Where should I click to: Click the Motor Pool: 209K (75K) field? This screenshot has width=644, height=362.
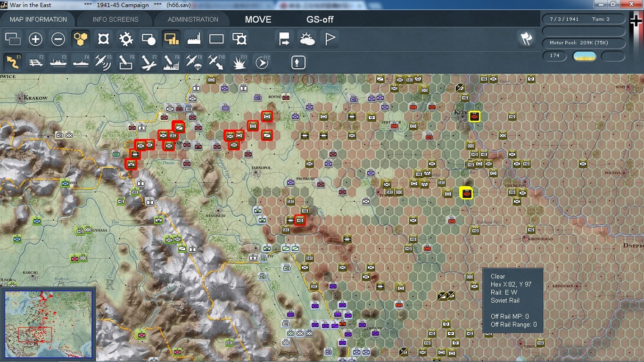584,43
